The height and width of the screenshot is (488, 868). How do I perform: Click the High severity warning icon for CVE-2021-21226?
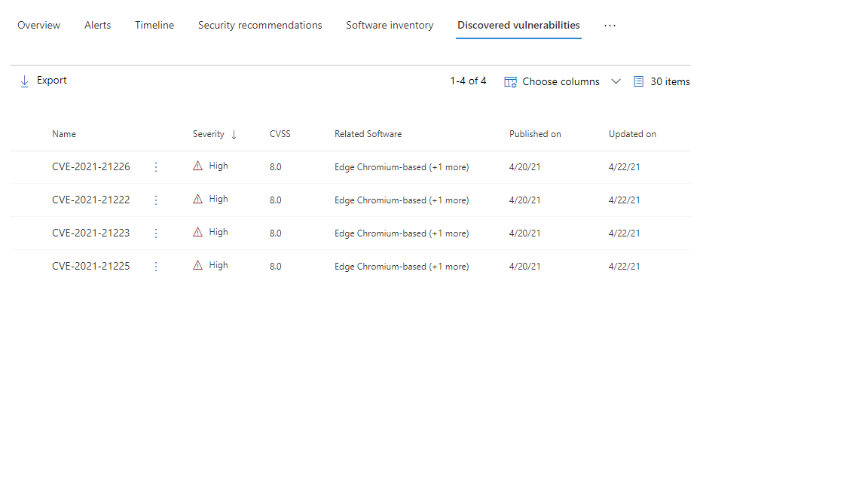tap(197, 165)
